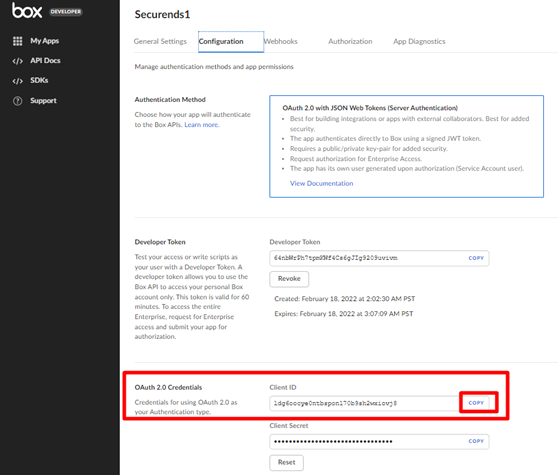Click 'Manage authentication methods and app permissions' text

pyautogui.click(x=214, y=67)
